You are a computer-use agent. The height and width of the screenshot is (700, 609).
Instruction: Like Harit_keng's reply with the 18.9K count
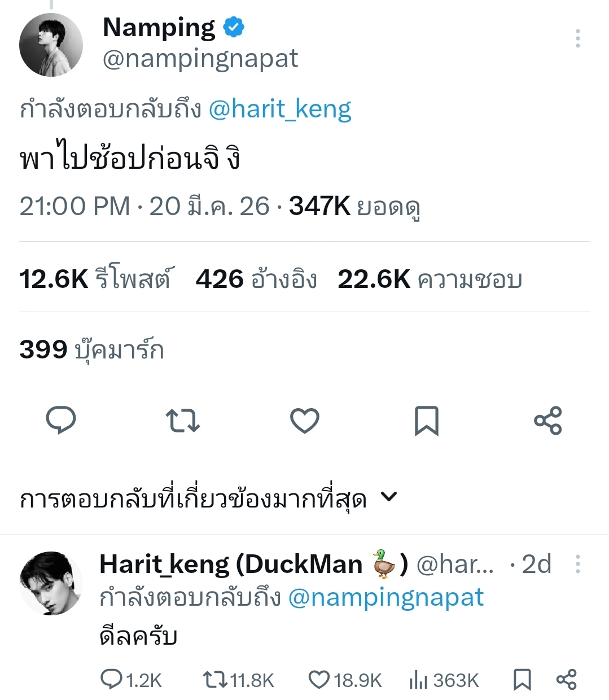[x=319, y=679]
